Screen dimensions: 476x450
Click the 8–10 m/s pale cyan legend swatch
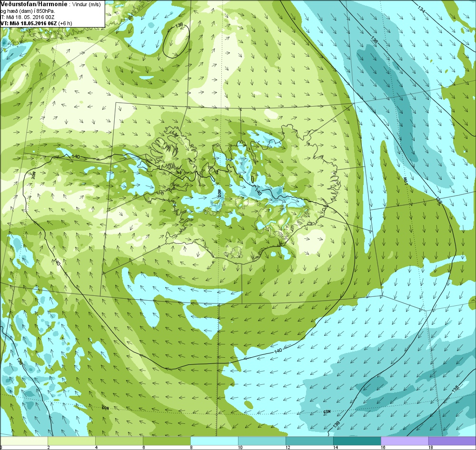pyautogui.click(x=214, y=440)
